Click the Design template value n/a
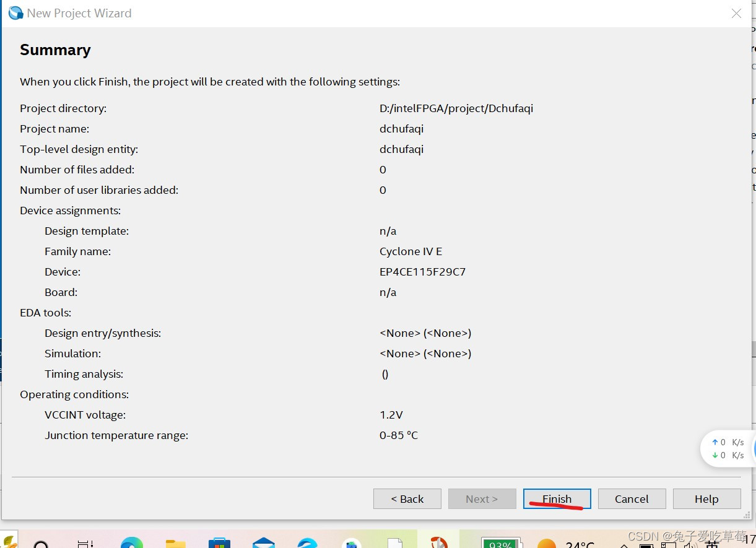This screenshot has width=756, height=548. coord(388,231)
